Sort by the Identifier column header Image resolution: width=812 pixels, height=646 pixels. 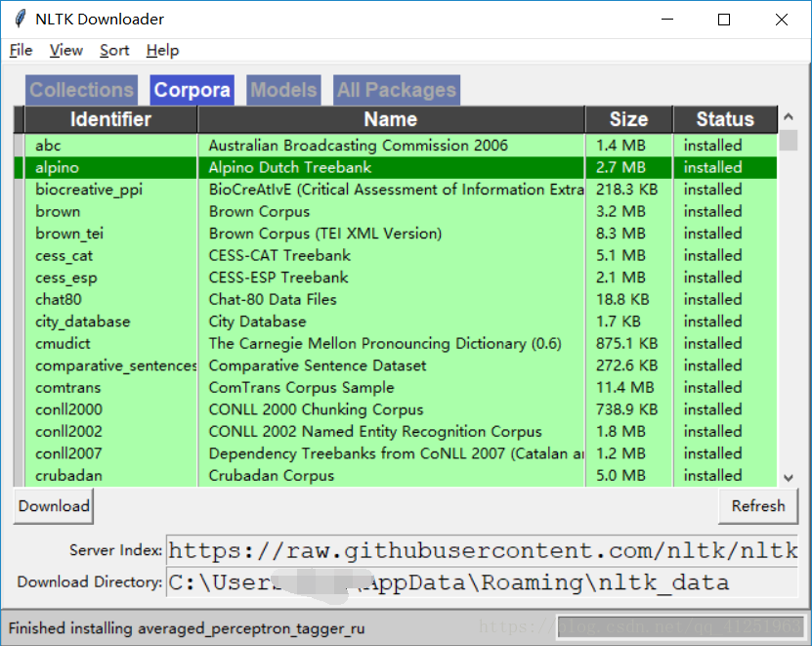click(x=110, y=119)
